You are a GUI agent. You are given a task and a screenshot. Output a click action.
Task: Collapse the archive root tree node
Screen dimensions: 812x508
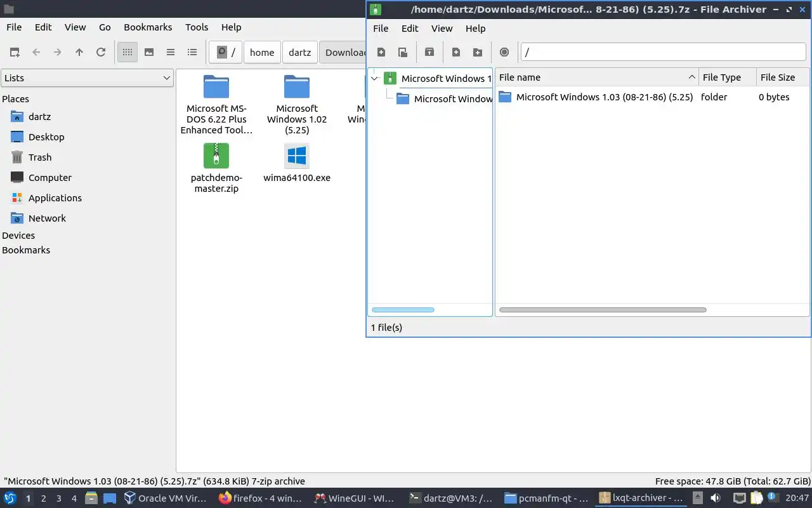(374, 79)
